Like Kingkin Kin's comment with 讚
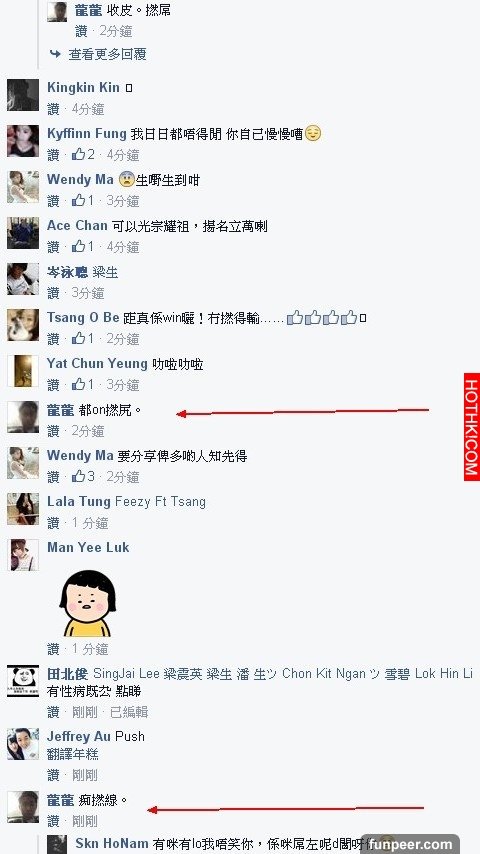The image size is (480, 854). (53, 109)
